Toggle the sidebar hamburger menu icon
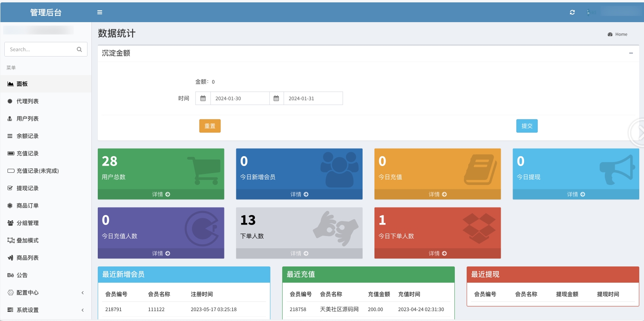The image size is (644, 321). (x=100, y=12)
